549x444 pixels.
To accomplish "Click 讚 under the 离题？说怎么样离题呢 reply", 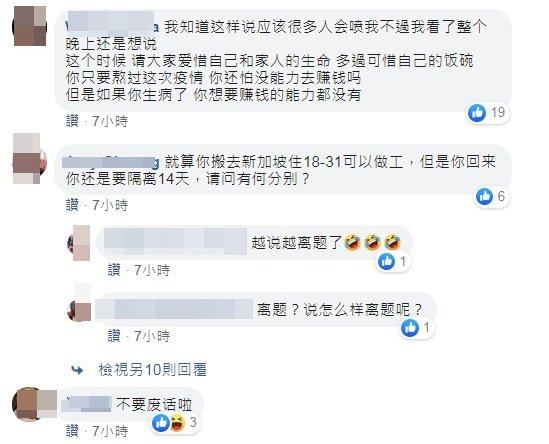I will (x=114, y=336).
